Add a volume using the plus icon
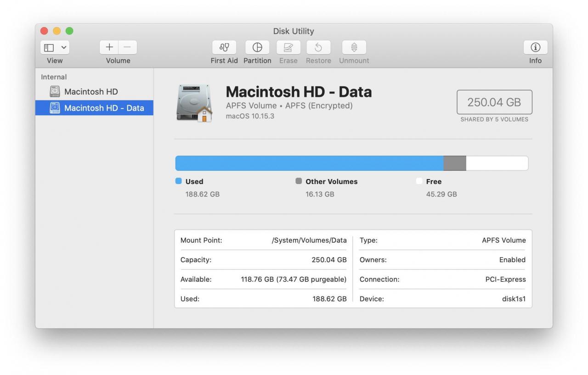The height and width of the screenshot is (375, 588). (109, 47)
